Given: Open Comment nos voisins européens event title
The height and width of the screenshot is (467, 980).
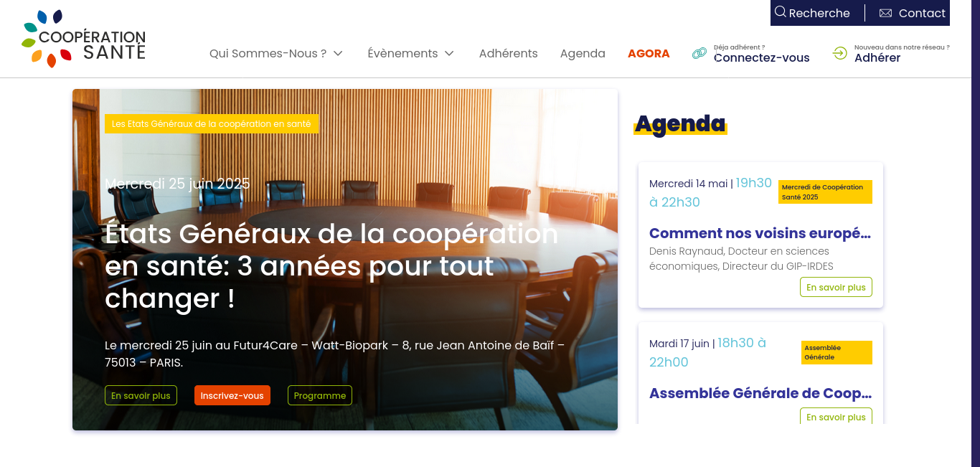Looking at the screenshot, I should click(x=760, y=233).
